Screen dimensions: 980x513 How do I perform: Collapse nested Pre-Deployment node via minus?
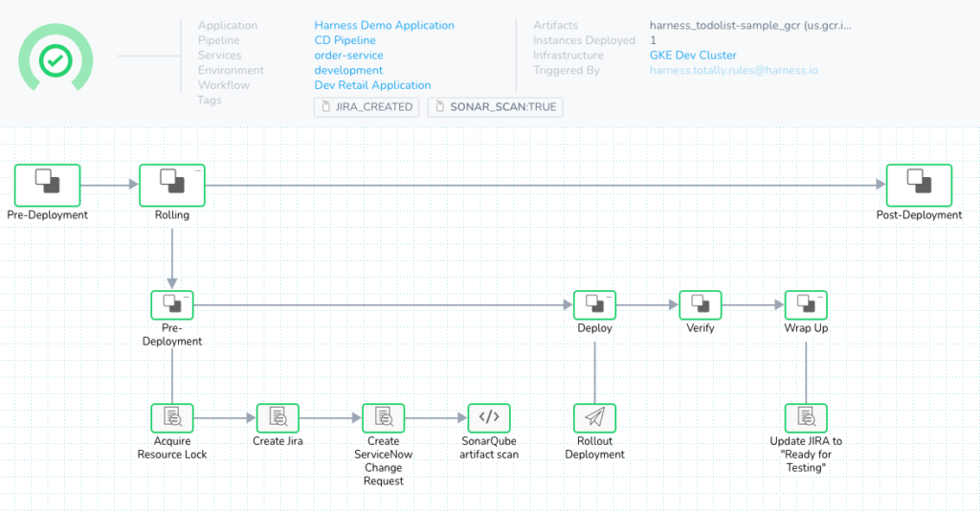(187, 297)
